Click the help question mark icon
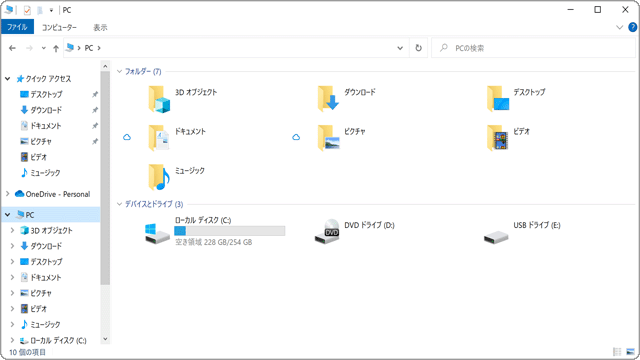This screenshot has width=640, height=360. (633, 27)
